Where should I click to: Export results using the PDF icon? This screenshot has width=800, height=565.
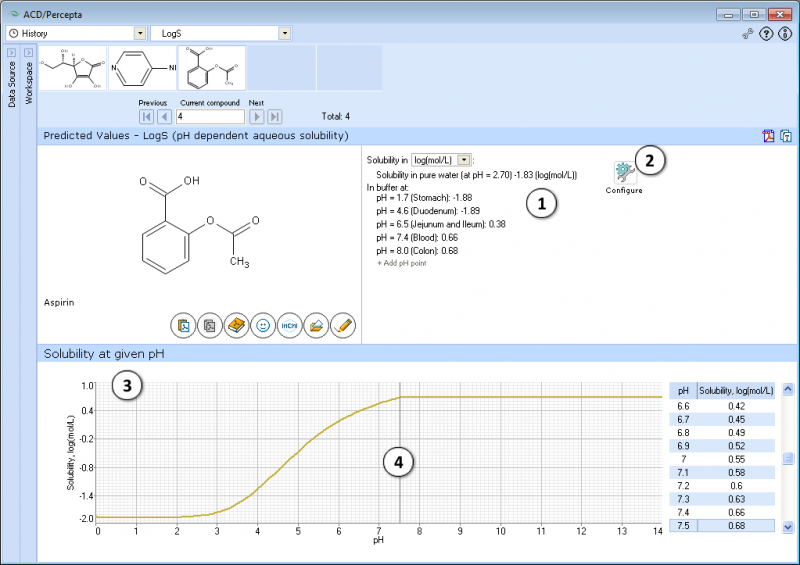768,136
